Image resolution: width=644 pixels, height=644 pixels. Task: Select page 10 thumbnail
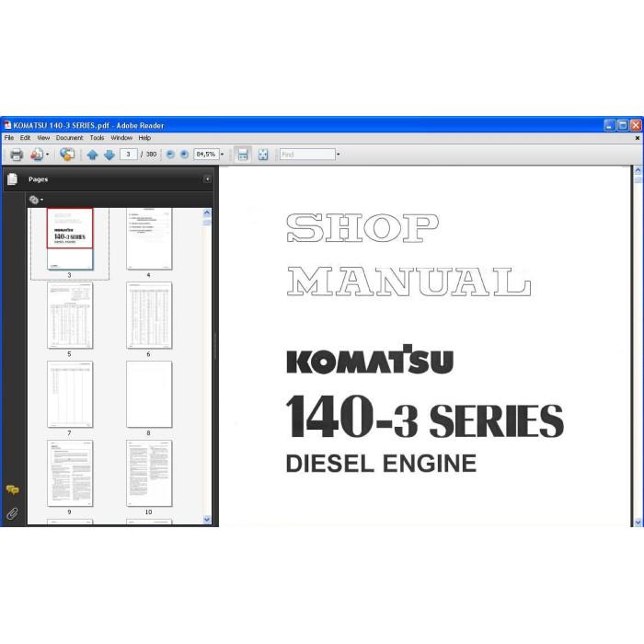click(x=149, y=473)
